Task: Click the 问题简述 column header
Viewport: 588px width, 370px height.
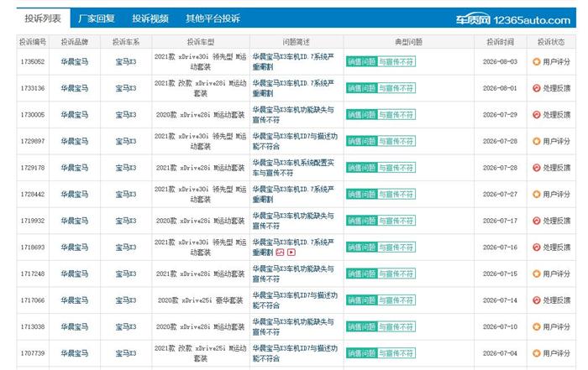Action: point(297,42)
